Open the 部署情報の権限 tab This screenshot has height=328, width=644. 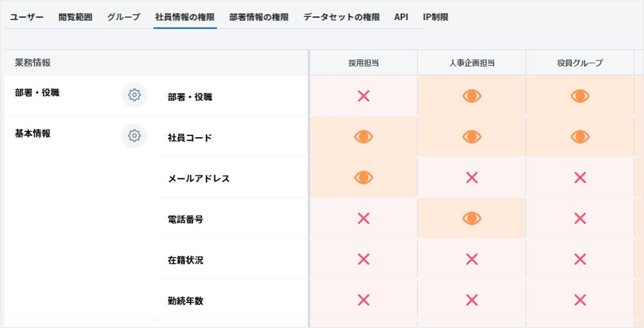click(259, 17)
